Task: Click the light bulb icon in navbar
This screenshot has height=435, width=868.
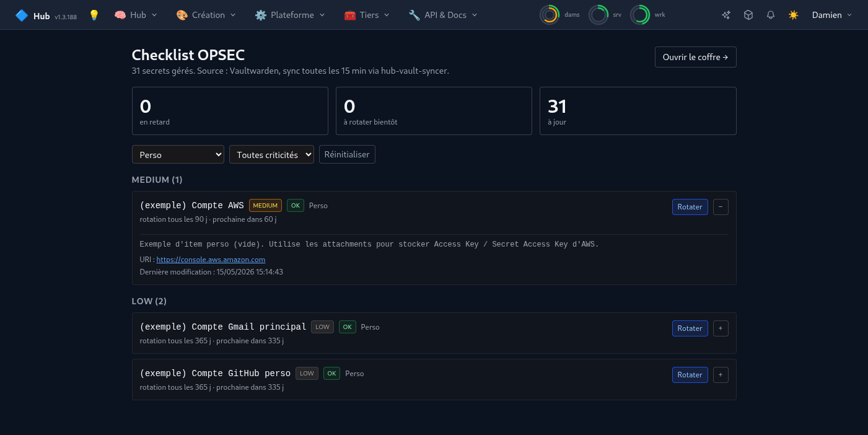Action: 94,15
